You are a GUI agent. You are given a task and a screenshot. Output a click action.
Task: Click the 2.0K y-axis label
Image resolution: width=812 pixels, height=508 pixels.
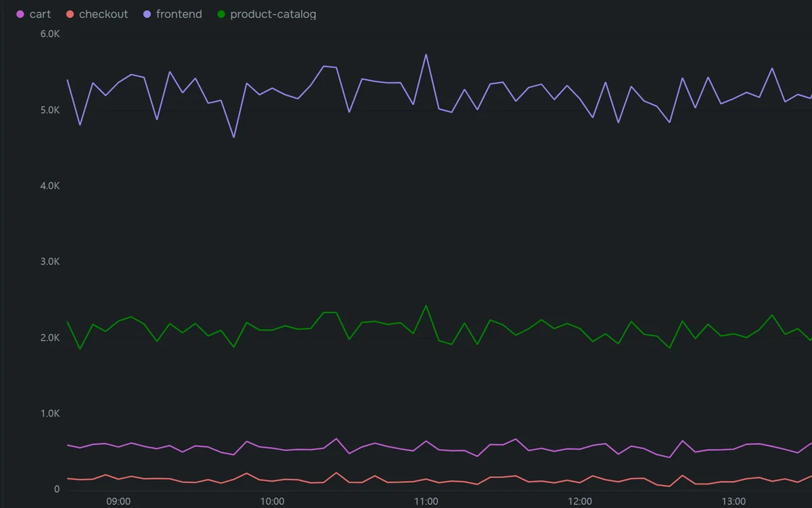(x=50, y=338)
